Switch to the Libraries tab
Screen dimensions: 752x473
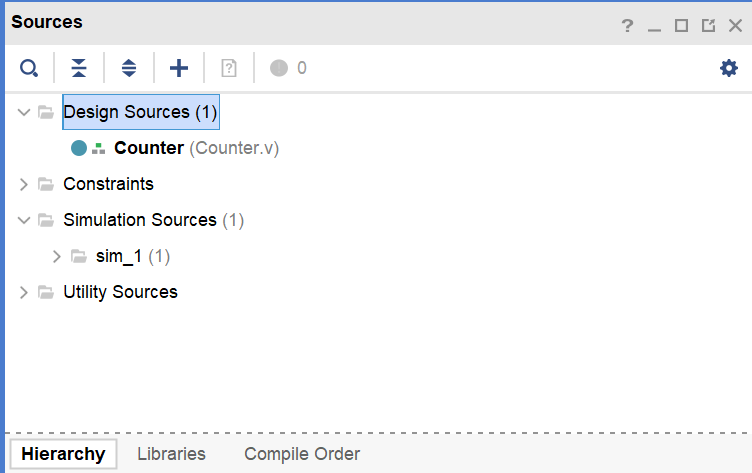click(171, 454)
